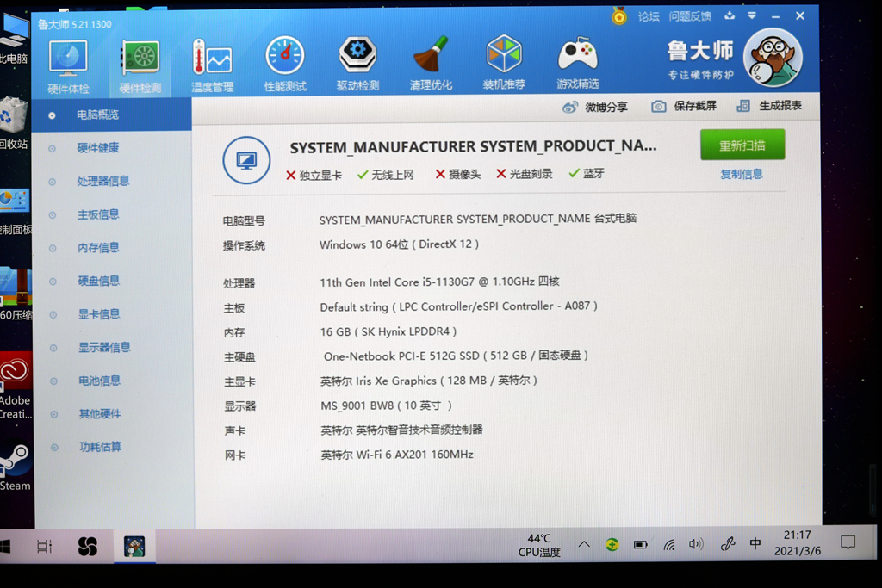Screen dimensions: 882x588
Task: Click the round computer monitor icon beside title
Action: (246, 160)
